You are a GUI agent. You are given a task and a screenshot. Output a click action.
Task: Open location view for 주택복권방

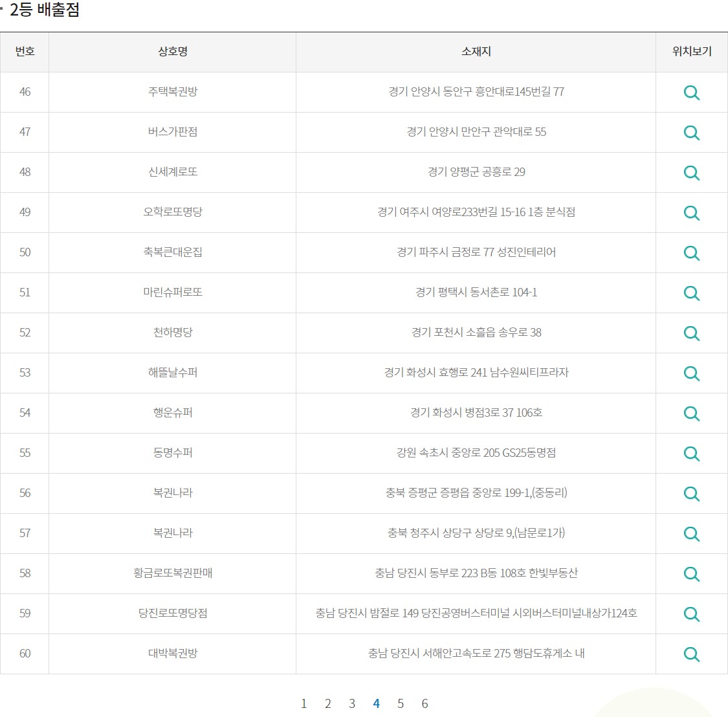(x=691, y=93)
